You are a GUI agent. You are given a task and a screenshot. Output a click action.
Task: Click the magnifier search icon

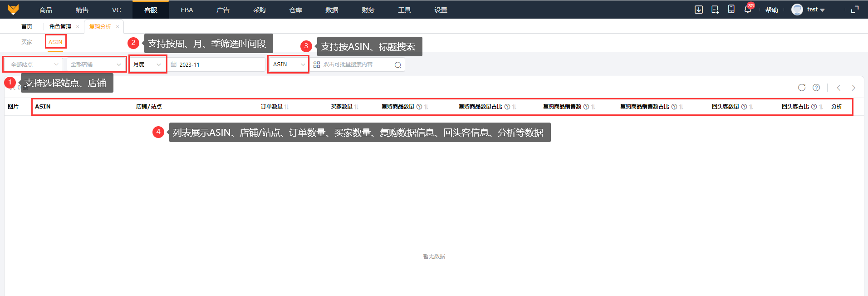(x=398, y=65)
